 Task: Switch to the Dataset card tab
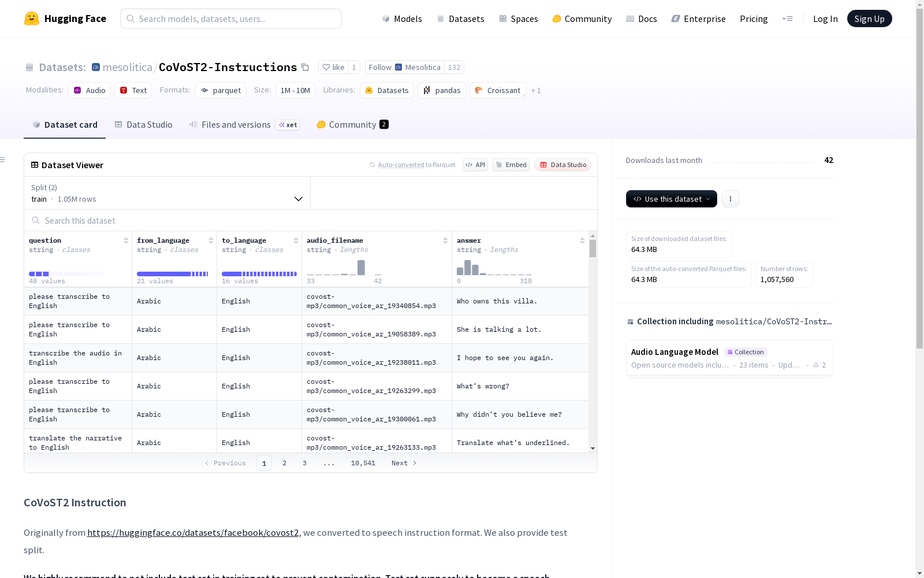click(x=65, y=125)
